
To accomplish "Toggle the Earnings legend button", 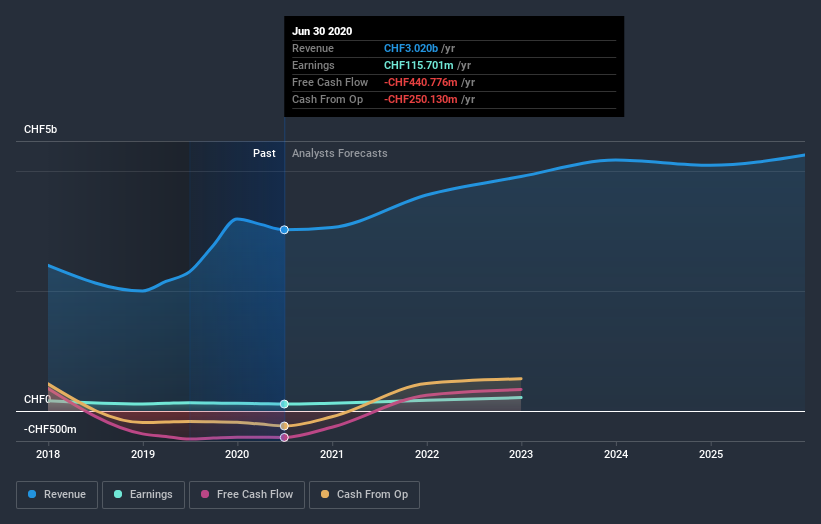I will [x=143, y=495].
